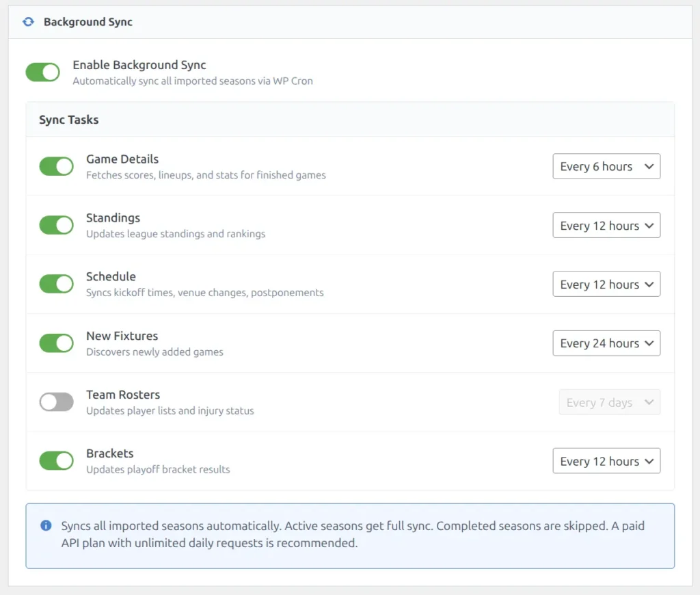Open the Game Details frequency dropdown
The image size is (700, 595).
pos(606,167)
